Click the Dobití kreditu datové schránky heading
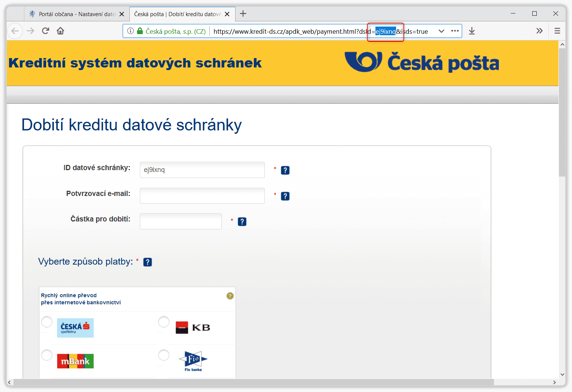Screen dimensions: 572x392 click(x=132, y=125)
